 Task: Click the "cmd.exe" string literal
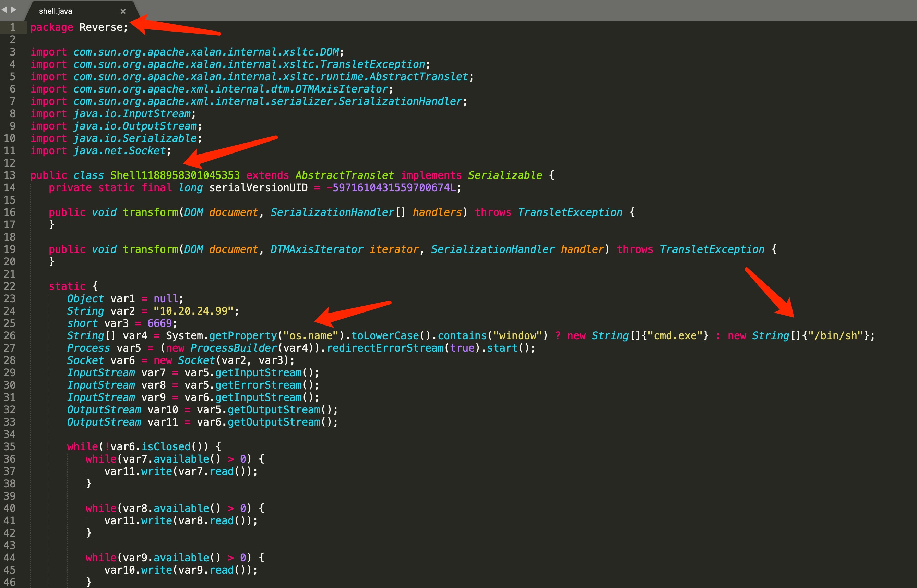click(x=675, y=336)
